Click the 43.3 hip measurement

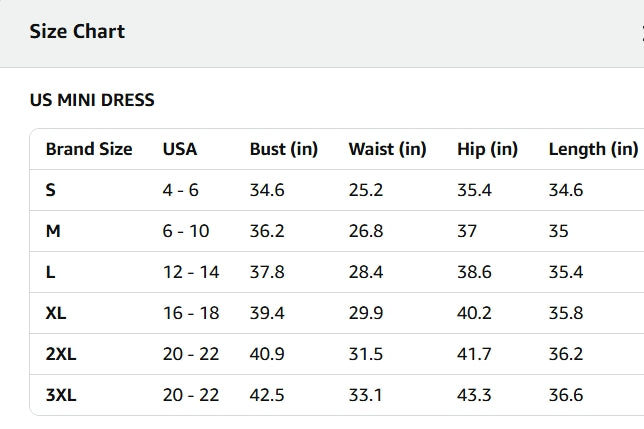pyautogui.click(x=474, y=395)
